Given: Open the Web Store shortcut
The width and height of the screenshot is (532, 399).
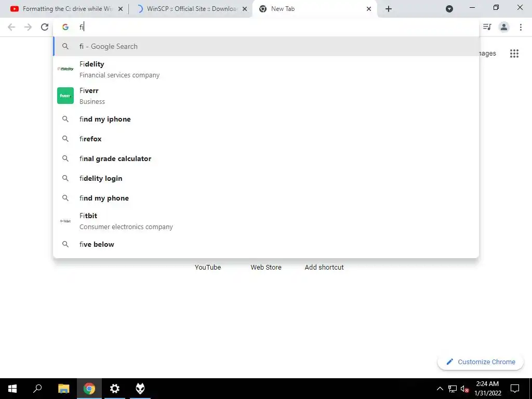Looking at the screenshot, I should pos(266,268).
